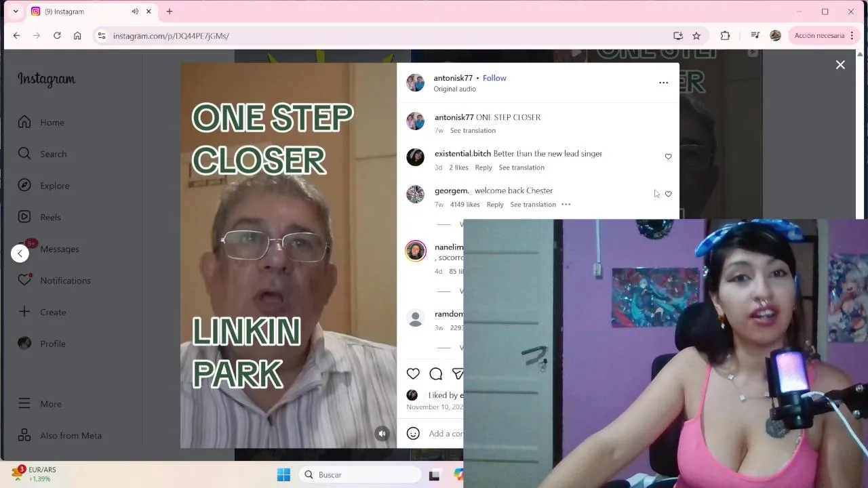The width and height of the screenshot is (868, 488).
Task: Close the Instagram tab
Action: [x=149, y=12]
